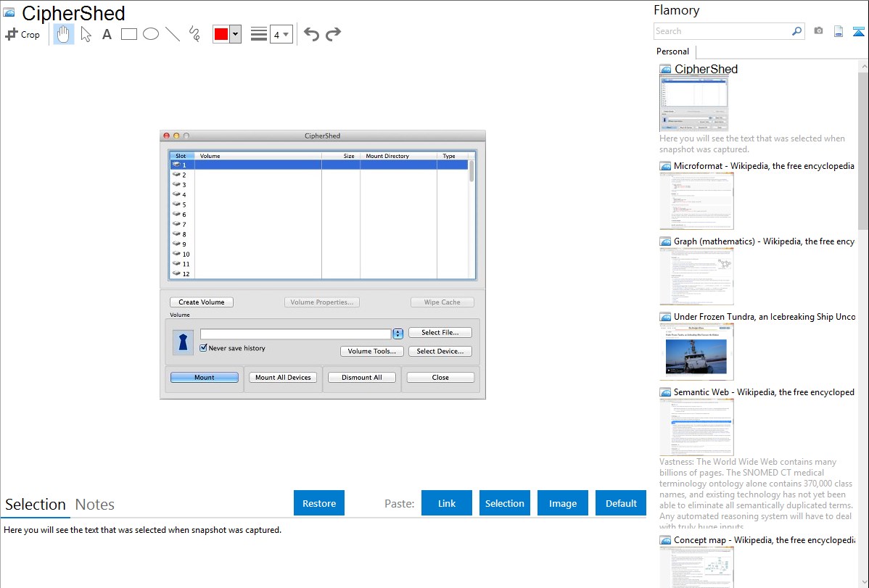Open the Personal tab
The height and width of the screenshot is (588, 869).
click(673, 51)
